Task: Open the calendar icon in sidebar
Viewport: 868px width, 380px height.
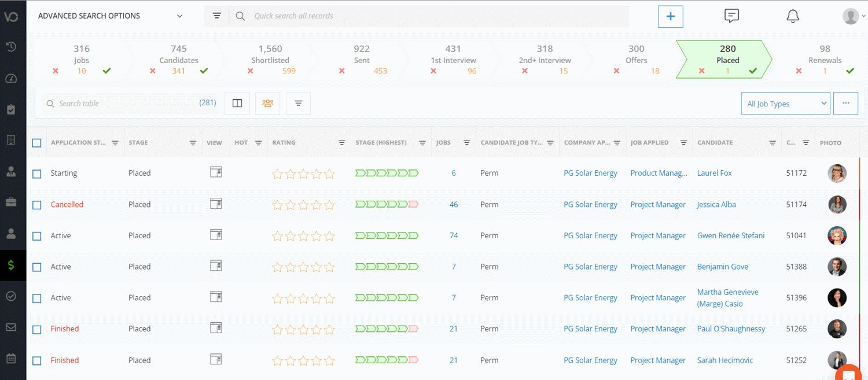Action: click(11, 359)
